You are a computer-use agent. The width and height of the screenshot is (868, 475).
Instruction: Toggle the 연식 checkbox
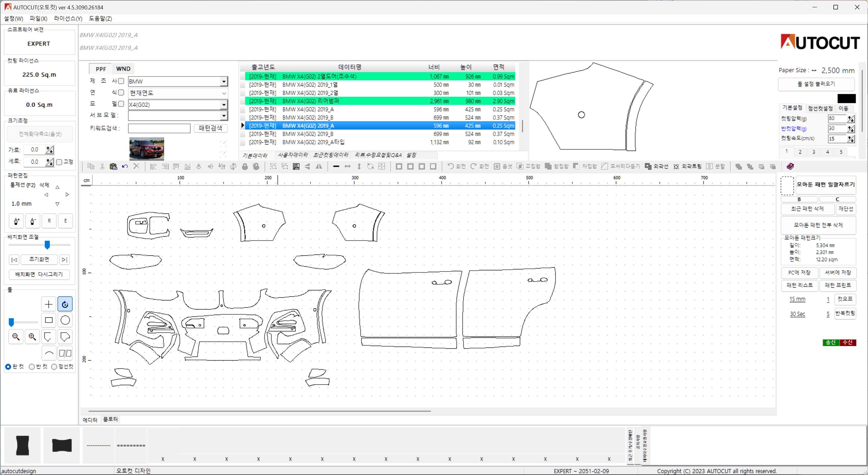pos(121,92)
